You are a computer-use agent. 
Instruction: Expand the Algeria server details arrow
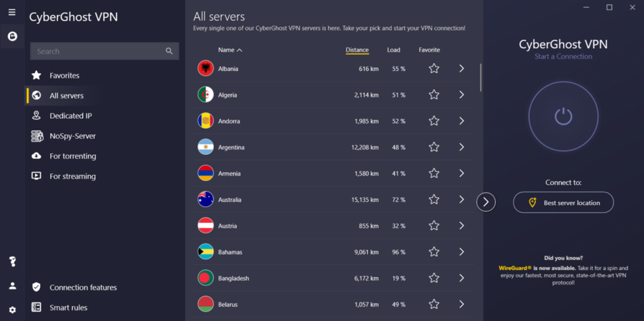[x=462, y=95]
